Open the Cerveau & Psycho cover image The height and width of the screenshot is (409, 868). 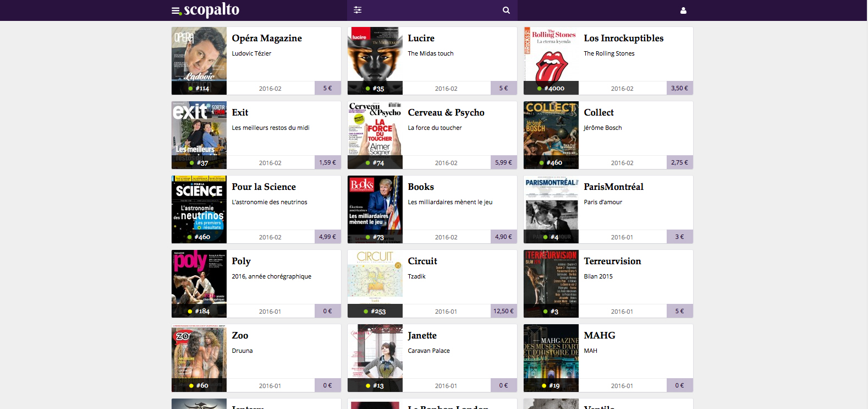(375, 135)
